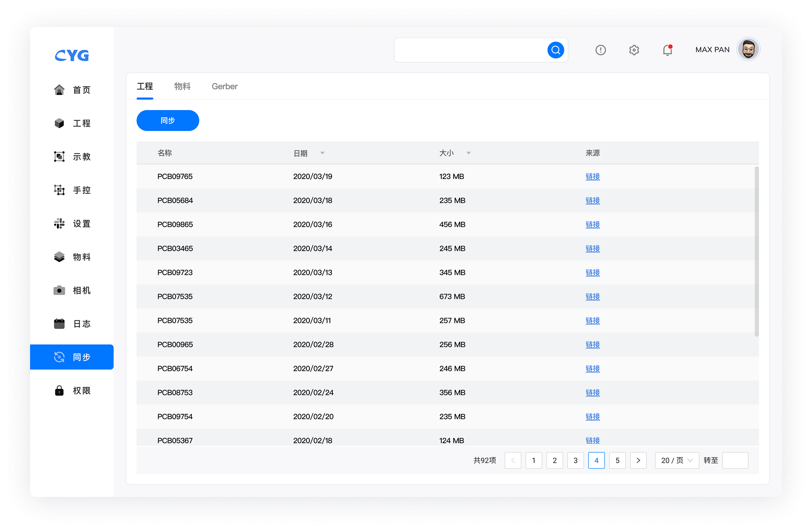Switch to the 物料 tab

pyautogui.click(x=182, y=86)
